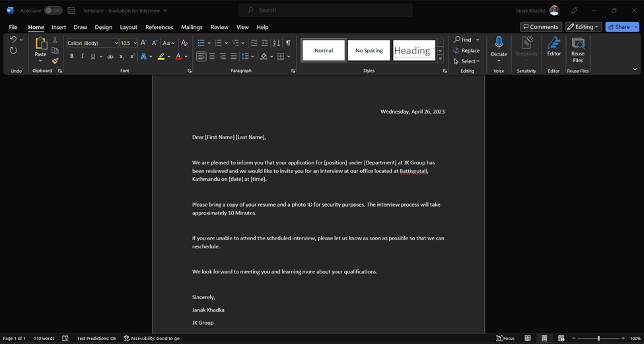Screen dimensions: 644x344
Task: Apply yellow text highlight color
Action: (x=161, y=56)
